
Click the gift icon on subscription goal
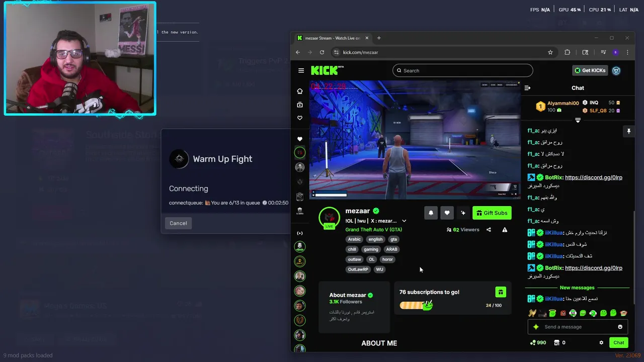tap(500, 292)
